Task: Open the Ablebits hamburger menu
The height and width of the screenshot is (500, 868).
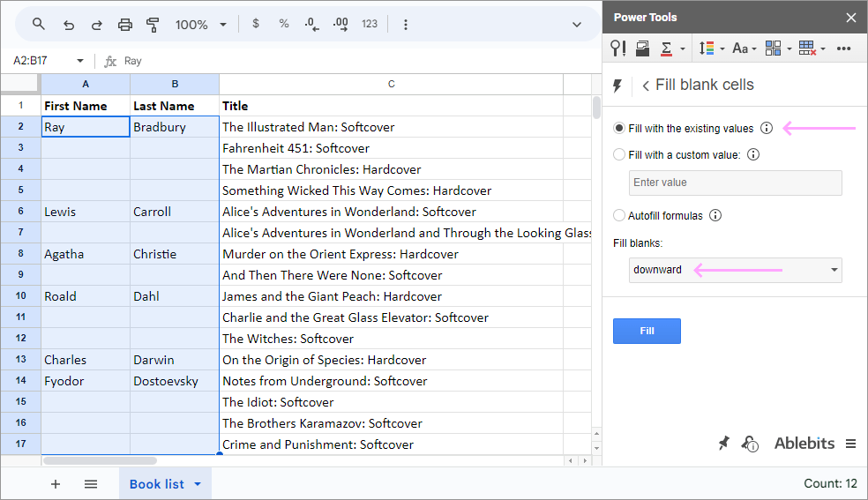Action: [x=851, y=444]
